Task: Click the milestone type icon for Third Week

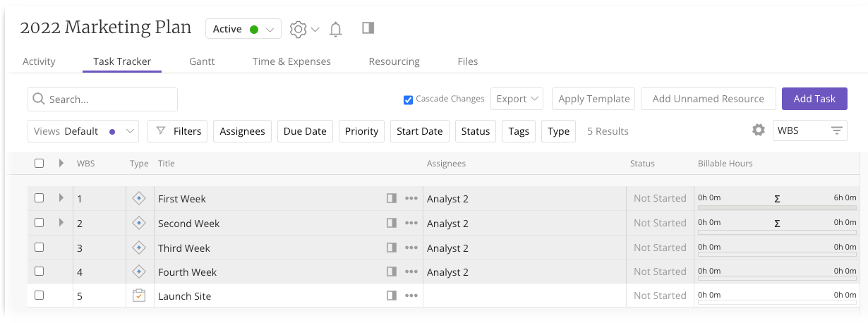Action: (139, 248)
